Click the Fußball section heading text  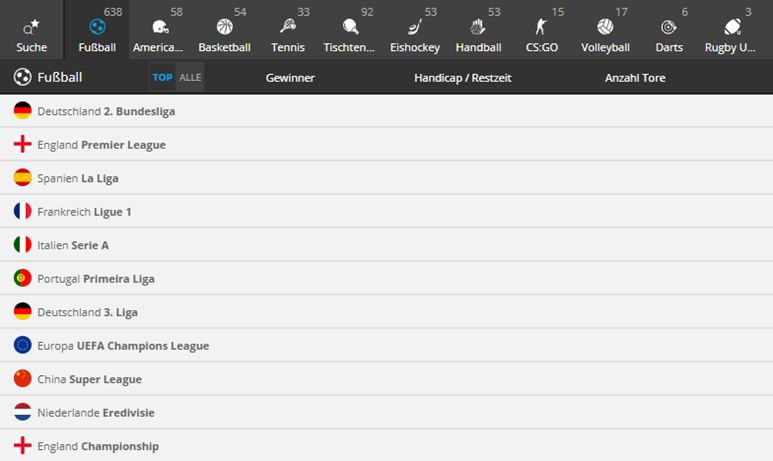pyautogui.click(x=60, y=77)
